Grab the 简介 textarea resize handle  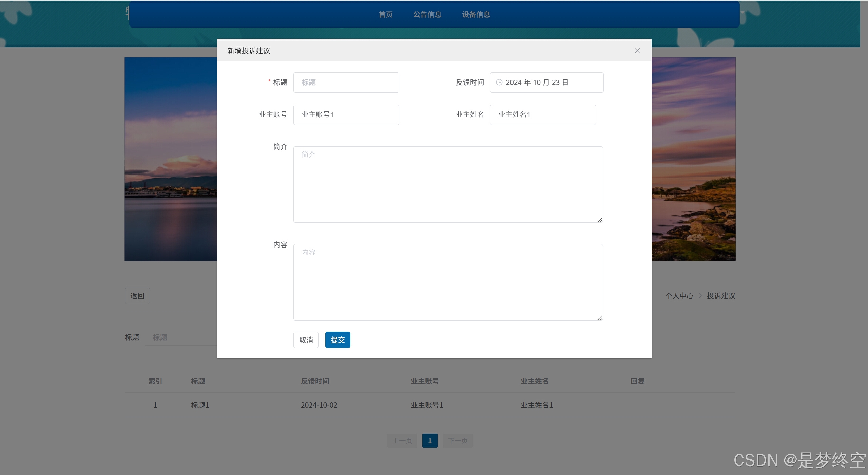click(x=600, y=220)
